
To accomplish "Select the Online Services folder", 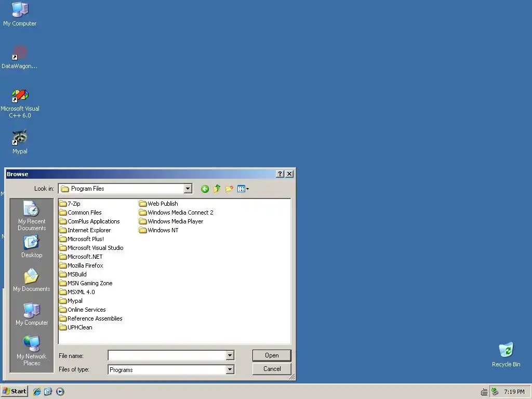I will (x=83, y=310).
